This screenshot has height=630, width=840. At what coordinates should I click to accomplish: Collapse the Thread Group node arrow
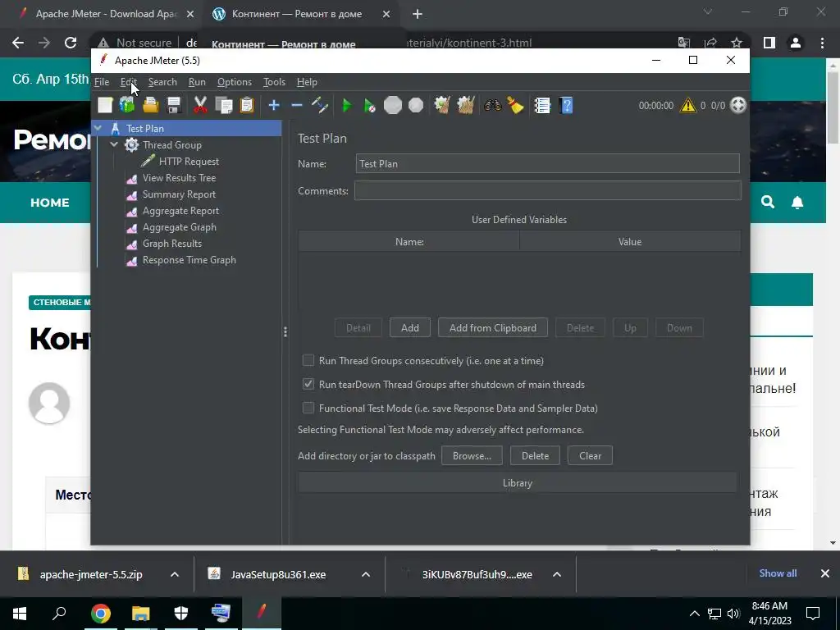click(114, 144)
